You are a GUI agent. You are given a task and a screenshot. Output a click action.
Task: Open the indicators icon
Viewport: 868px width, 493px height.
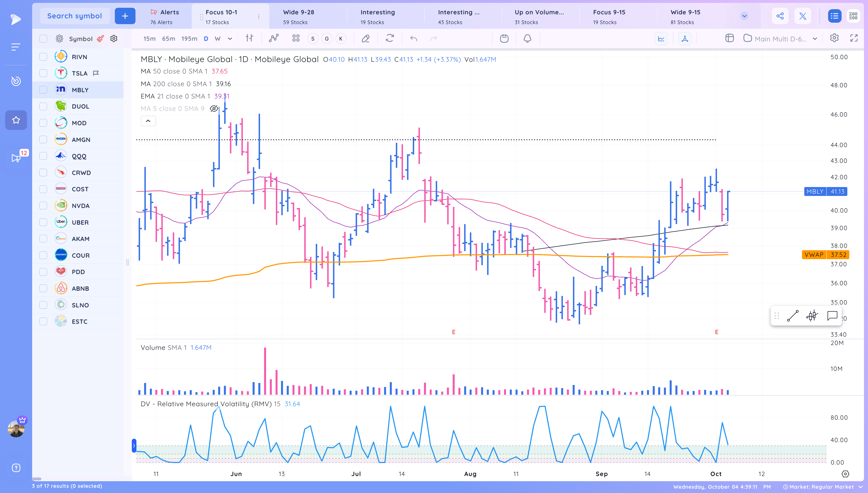[x=274, y=38]
